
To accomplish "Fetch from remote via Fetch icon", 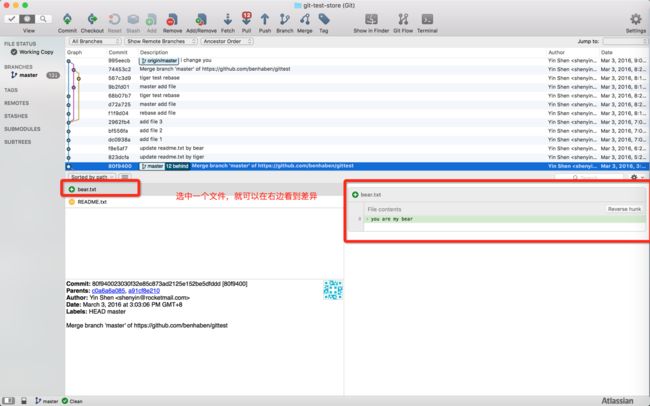I will tap(228, 19).
